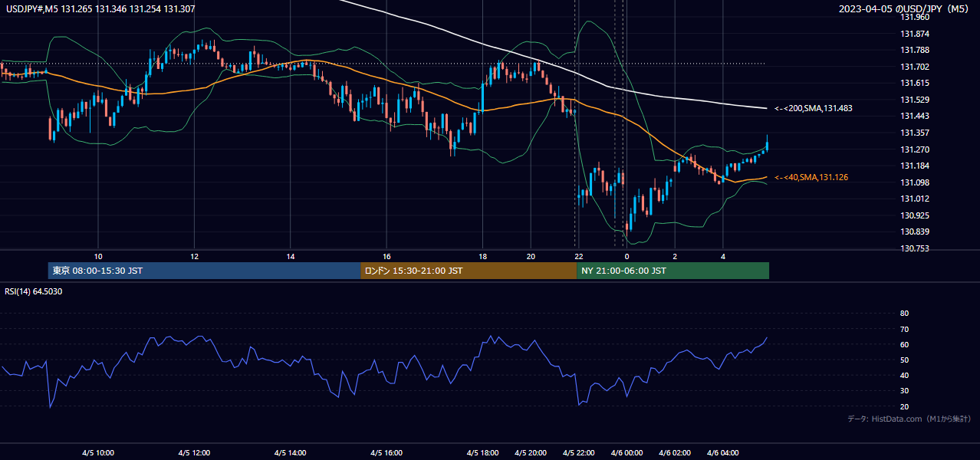Image resolution: width=980 pixels, height=460 pixels.
Task: Click the RSI scale value 30
Action: (x=904, y=391)
